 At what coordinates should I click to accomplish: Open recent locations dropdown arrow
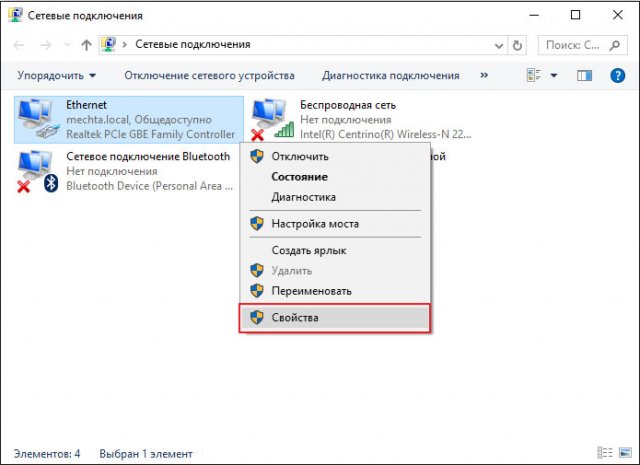(x=67, y=45)
